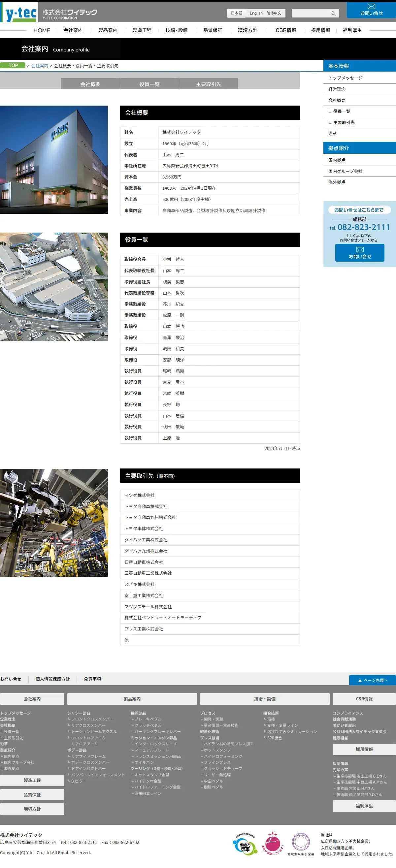
Task: Click the green TOP breadcrumb button
Action: tap(13, 65)
